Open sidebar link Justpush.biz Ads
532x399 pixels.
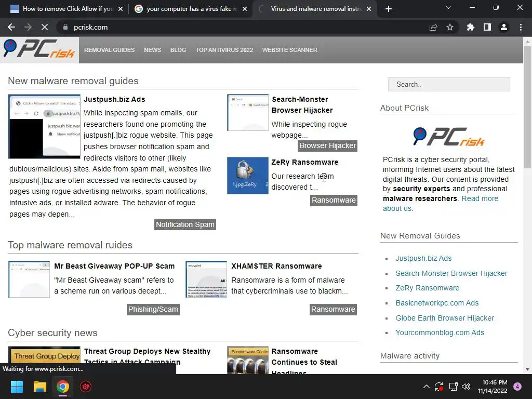(423, 258)
